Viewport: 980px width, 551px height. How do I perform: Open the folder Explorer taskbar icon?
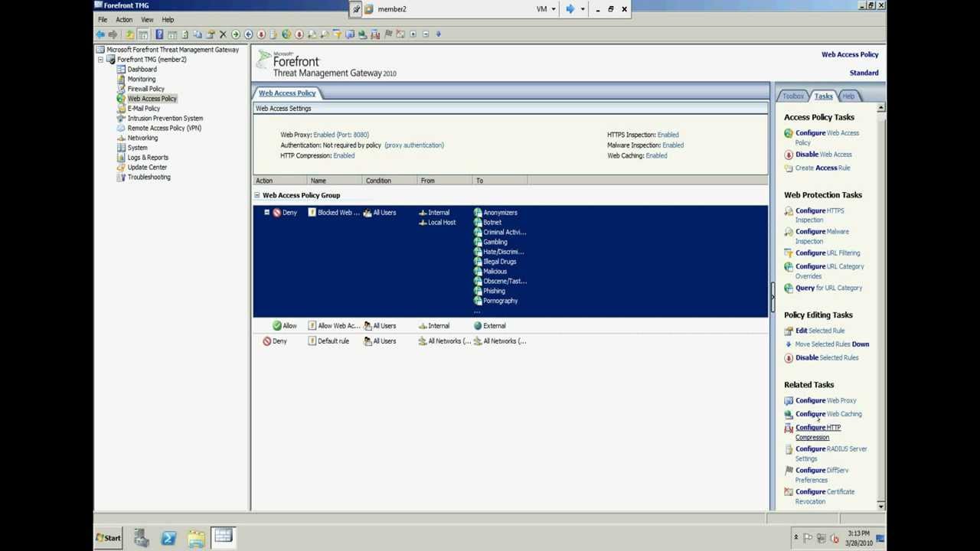[196, 538]
